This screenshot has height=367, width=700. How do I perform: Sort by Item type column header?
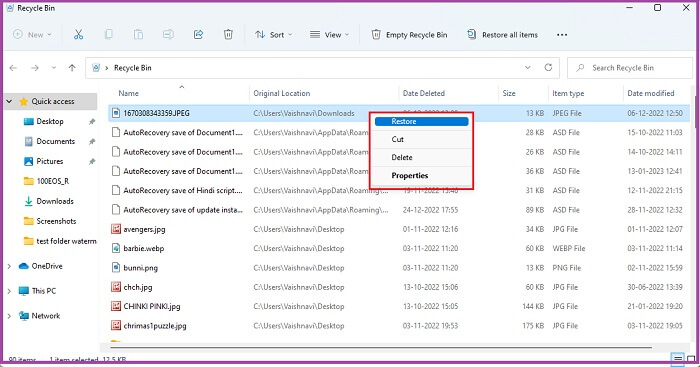pos(568,93)
